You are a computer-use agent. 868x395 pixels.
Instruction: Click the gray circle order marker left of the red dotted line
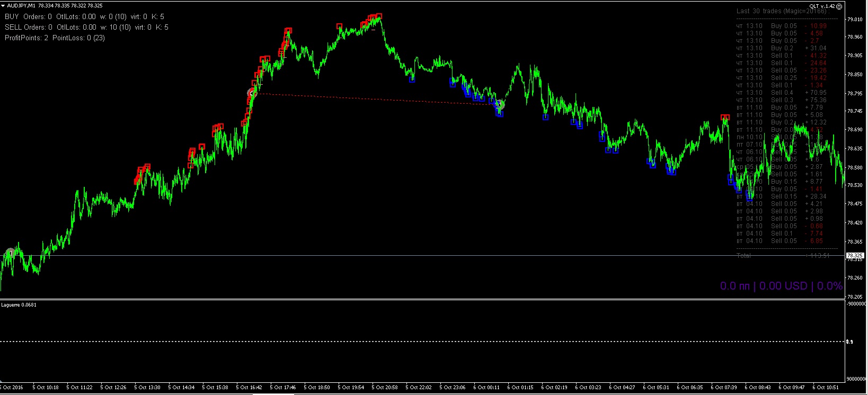[253, 93]
